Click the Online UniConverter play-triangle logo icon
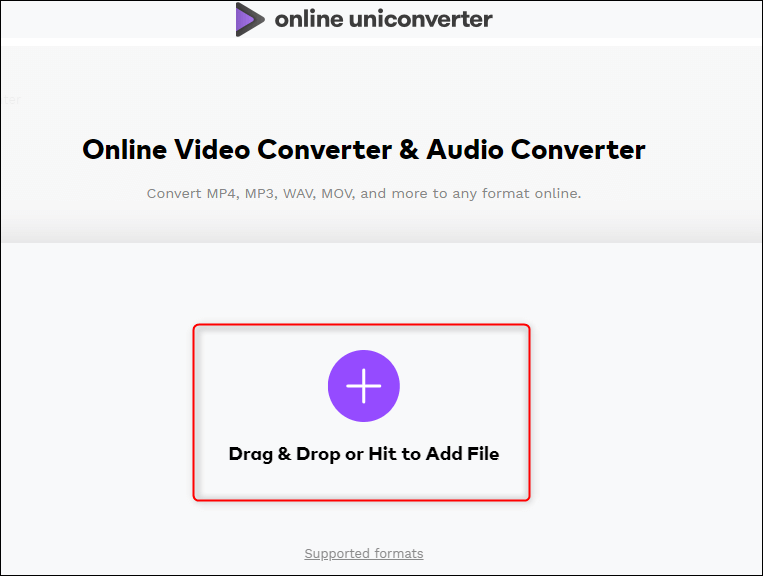Screen dimensions: 763x576 coord(250,19)
